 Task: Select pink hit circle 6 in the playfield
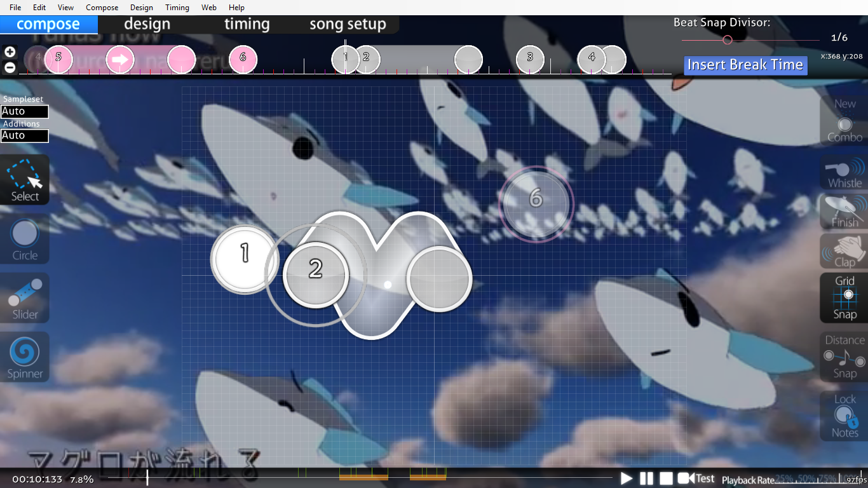[x=536, y=203]
